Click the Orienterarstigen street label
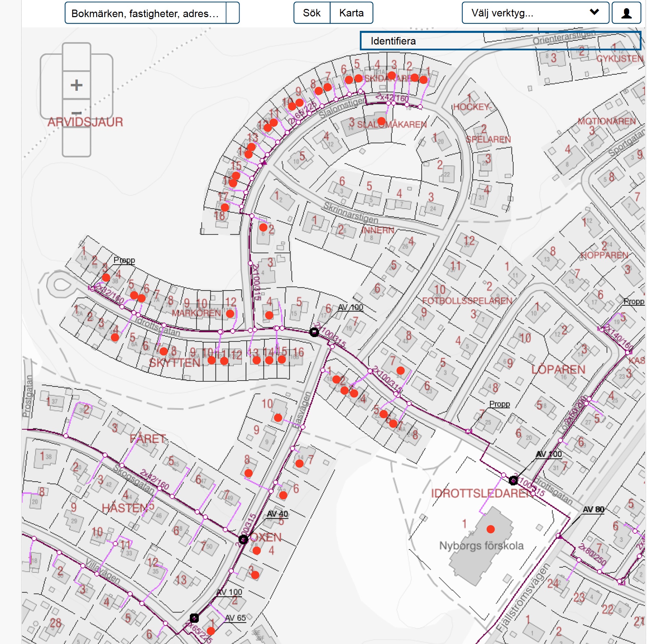 pyautogui.click(x=564, y=37)
